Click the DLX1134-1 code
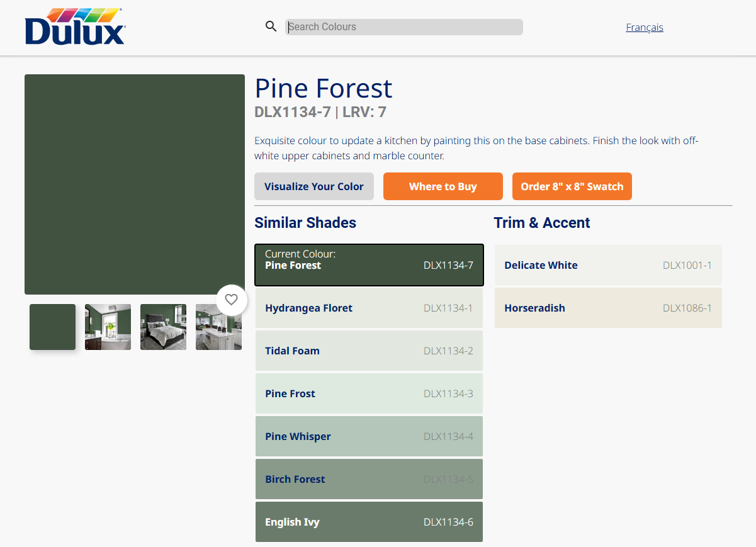 click(448, 308)
